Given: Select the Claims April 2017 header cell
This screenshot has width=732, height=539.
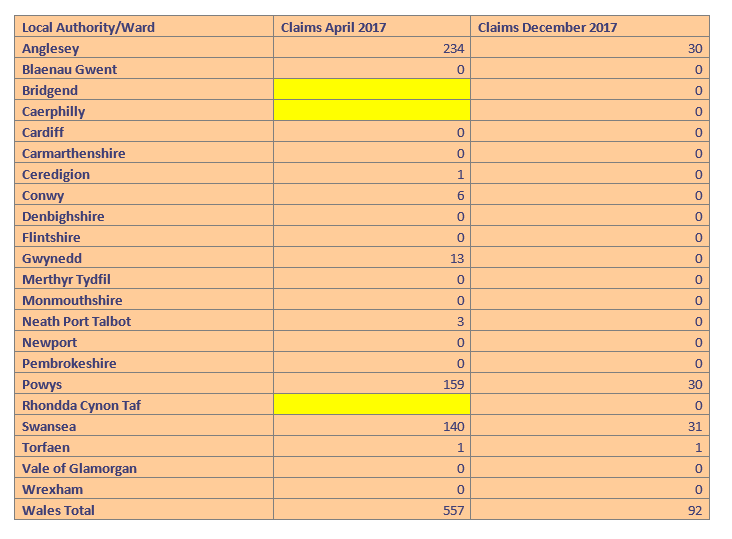Looking at the screenshot, I should point(334,27).
